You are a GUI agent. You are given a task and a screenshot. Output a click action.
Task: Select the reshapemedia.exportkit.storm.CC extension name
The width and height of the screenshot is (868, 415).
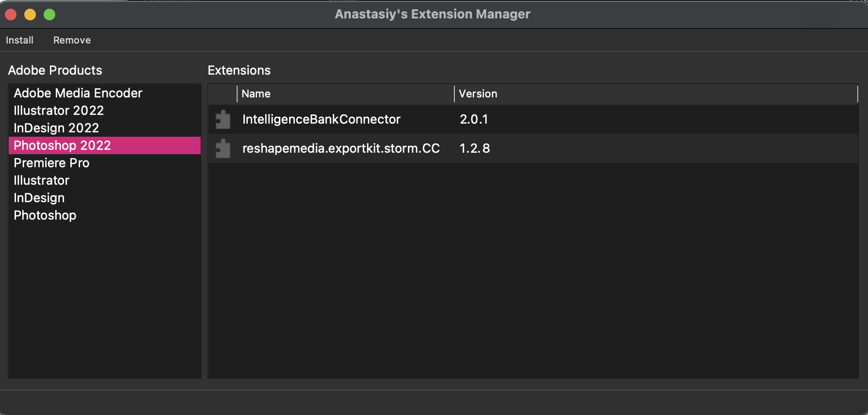341,148
